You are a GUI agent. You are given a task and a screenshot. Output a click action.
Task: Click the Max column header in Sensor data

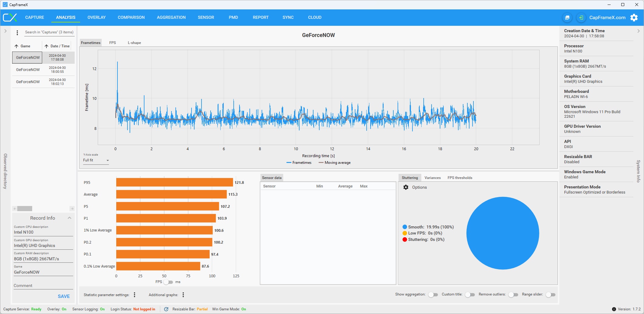364,186
